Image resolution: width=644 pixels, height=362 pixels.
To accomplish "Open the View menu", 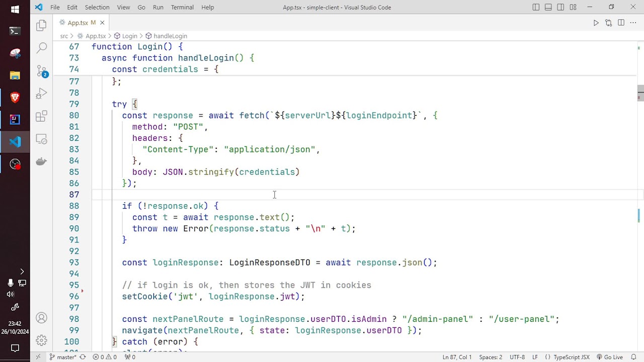I will (x=123, y=7).
